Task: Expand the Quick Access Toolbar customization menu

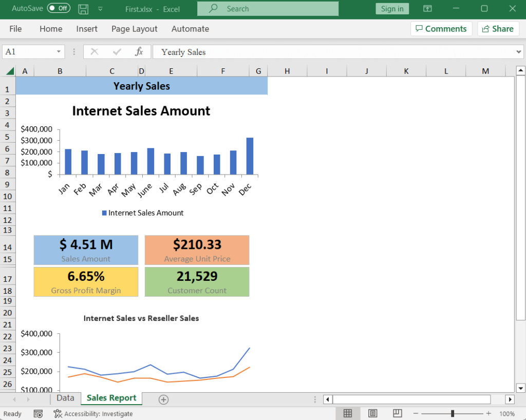Action: 100,9
